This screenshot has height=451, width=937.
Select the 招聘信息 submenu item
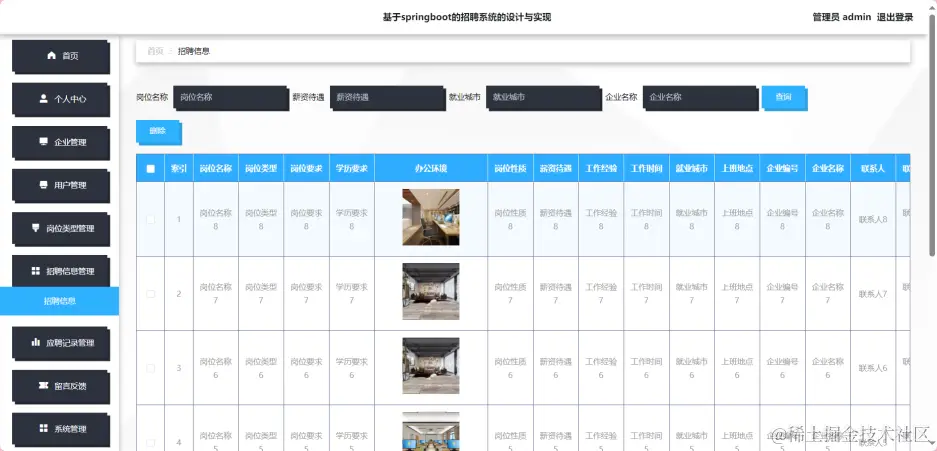(x=59, y=301)
